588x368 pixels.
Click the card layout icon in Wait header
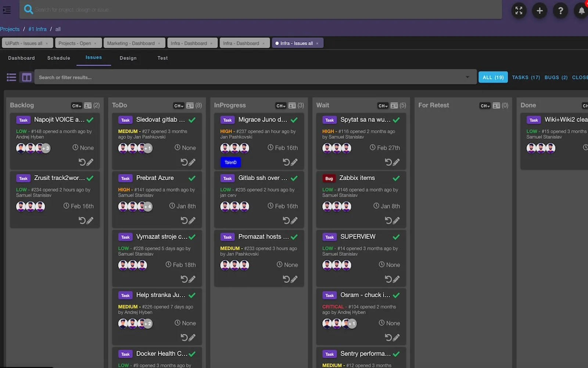tap(394, 106)
